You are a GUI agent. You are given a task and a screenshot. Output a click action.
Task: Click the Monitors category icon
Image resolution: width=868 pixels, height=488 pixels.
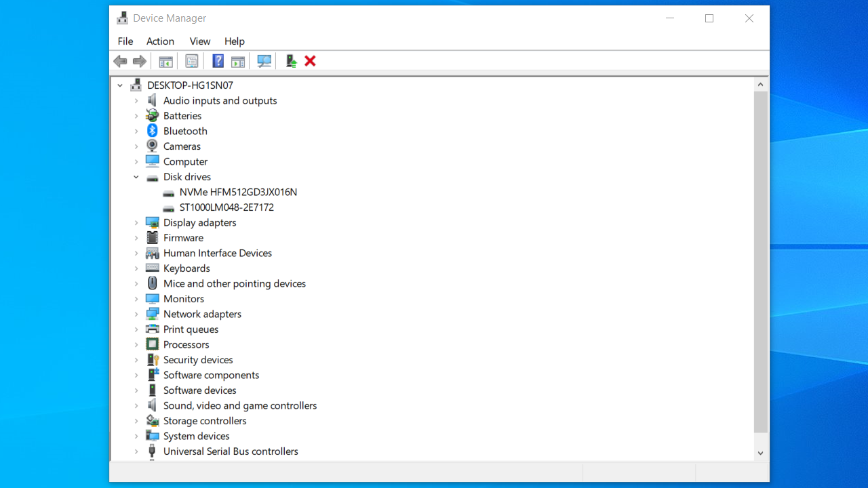coord(153,299)
